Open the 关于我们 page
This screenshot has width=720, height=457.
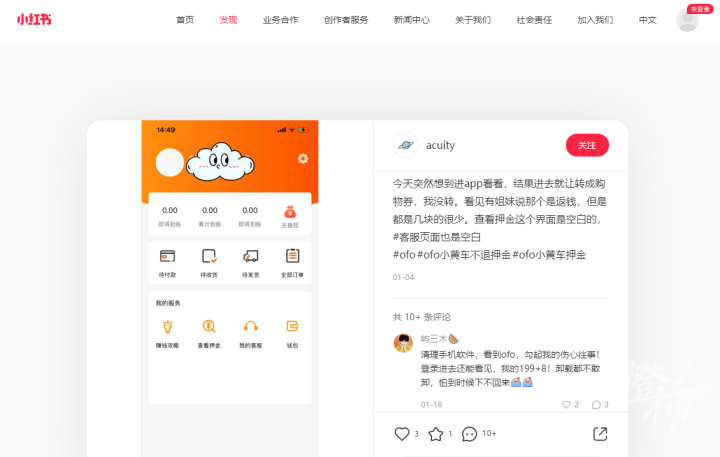[473, 20]
